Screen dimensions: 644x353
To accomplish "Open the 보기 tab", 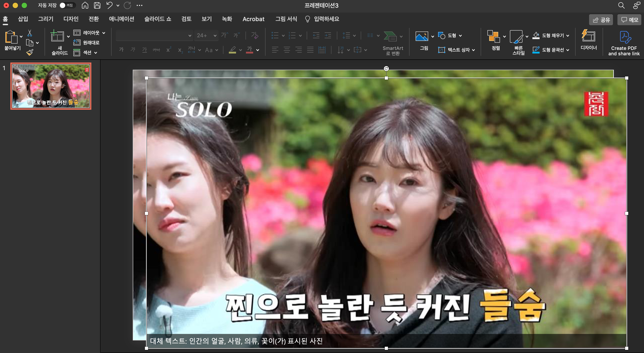I will [207, 19].
